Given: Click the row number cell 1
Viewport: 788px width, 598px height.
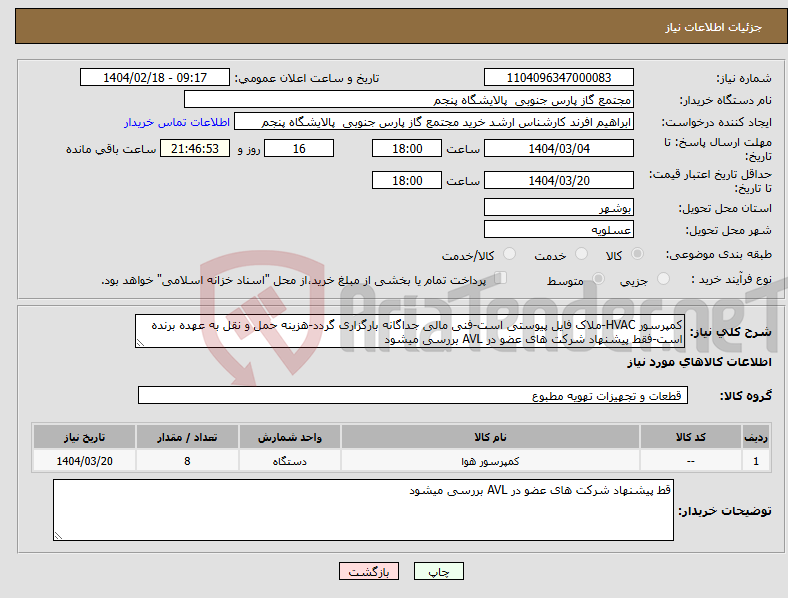Looking at the screenshot, I should (x=756, y=461).
